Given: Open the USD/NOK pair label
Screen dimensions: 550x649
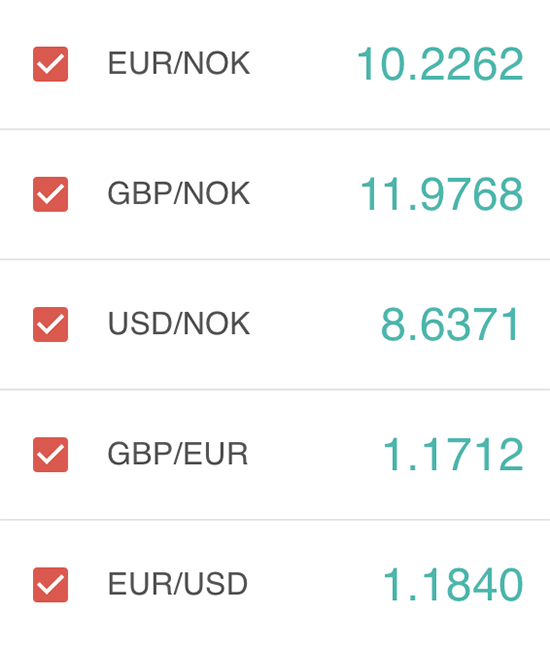Looking at the screenshot, I should (x=179, y=324).
